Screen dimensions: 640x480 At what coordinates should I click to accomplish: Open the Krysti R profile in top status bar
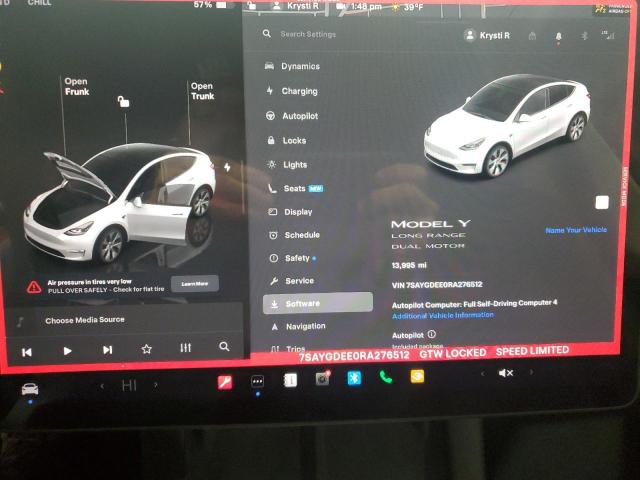click(x=295, y=6)
